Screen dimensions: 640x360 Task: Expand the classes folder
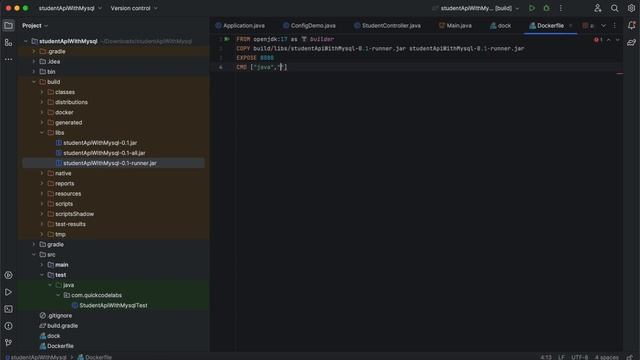pos(42,92)
